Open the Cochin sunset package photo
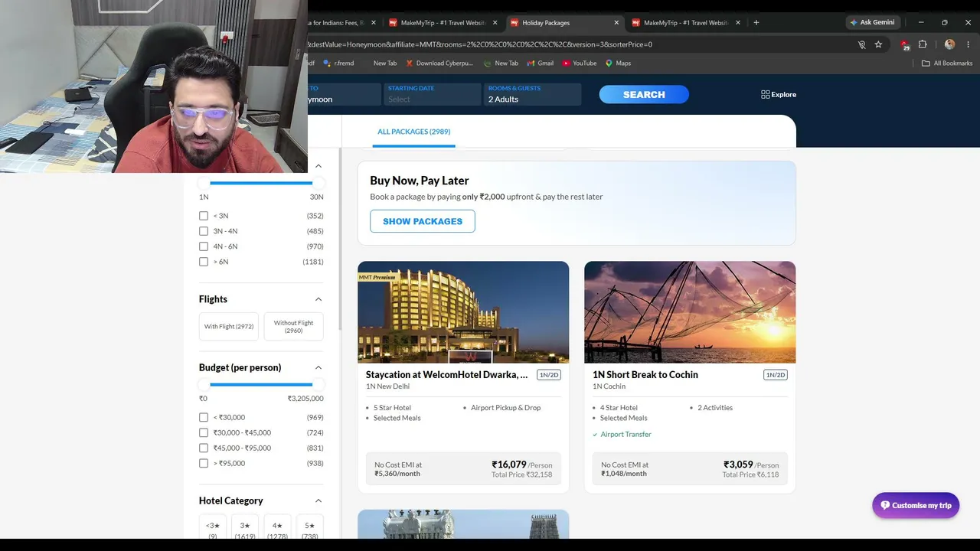Screen dimensions: 980x551 pos(690,312)
